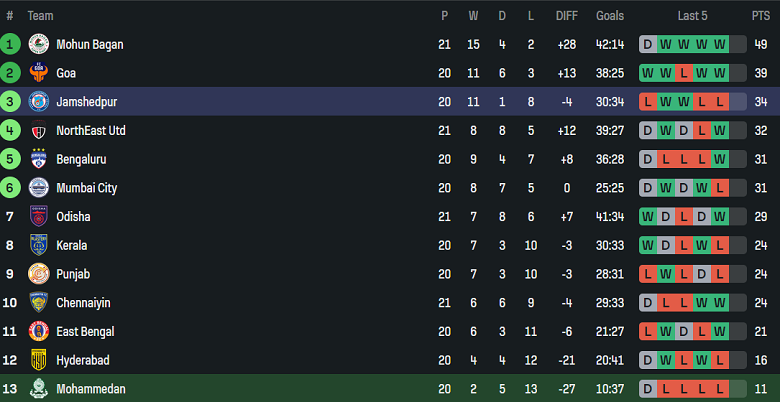Click the Mumbai City club logo
This screenshot has width=780, height=402.
point(39,188)
